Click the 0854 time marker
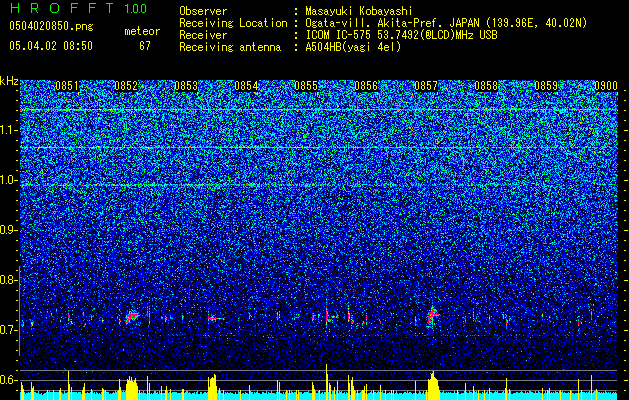The image size is (629, 400). [246, 86]
